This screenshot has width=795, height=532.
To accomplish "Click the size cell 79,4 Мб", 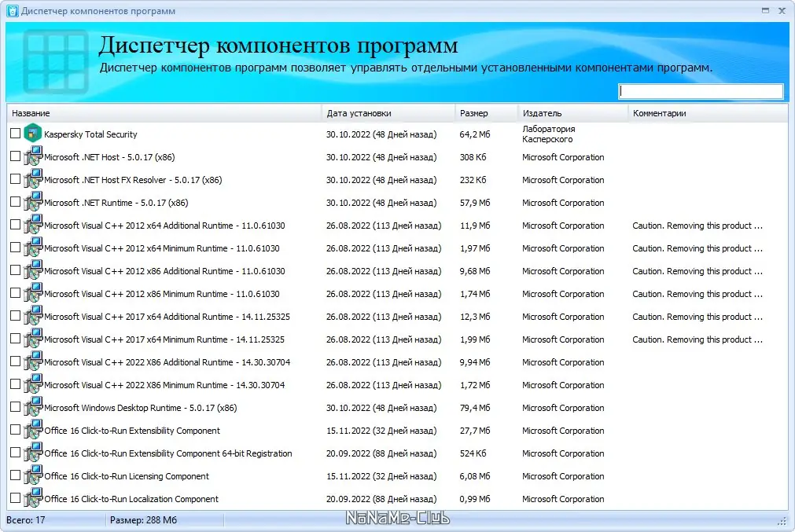I will [475, 408].
